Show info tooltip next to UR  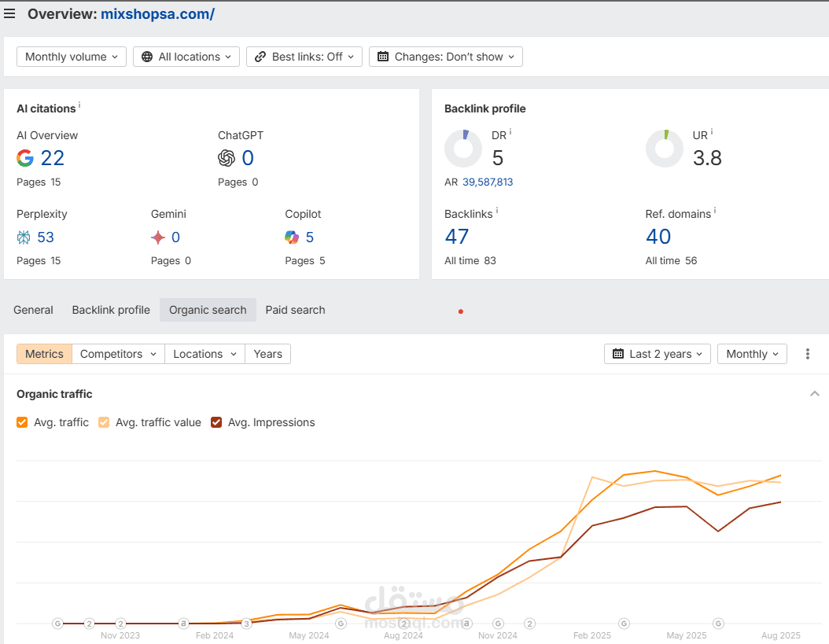tap(712, 131)
